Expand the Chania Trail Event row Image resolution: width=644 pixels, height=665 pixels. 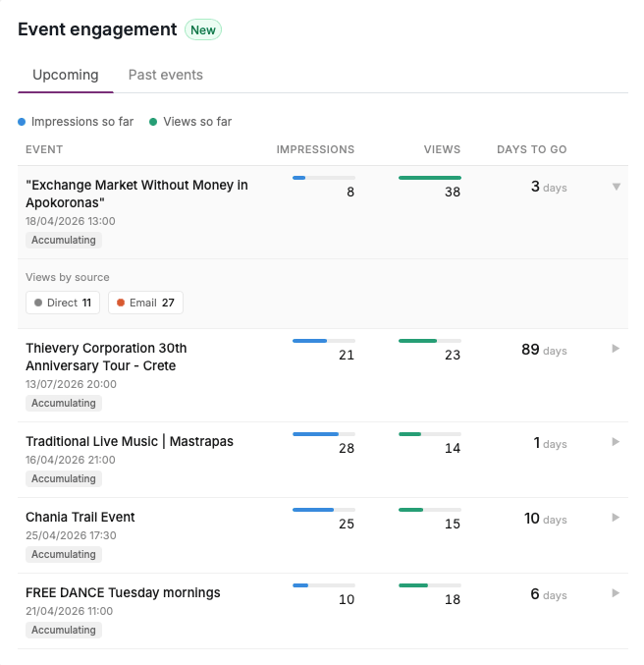pyautogui.click(x=616, y=518)
